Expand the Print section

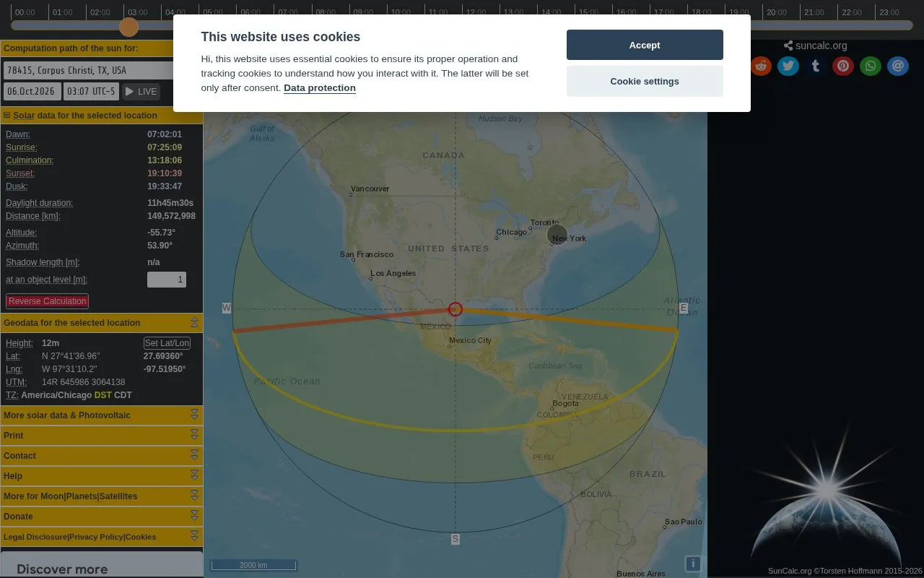(101, 436)
